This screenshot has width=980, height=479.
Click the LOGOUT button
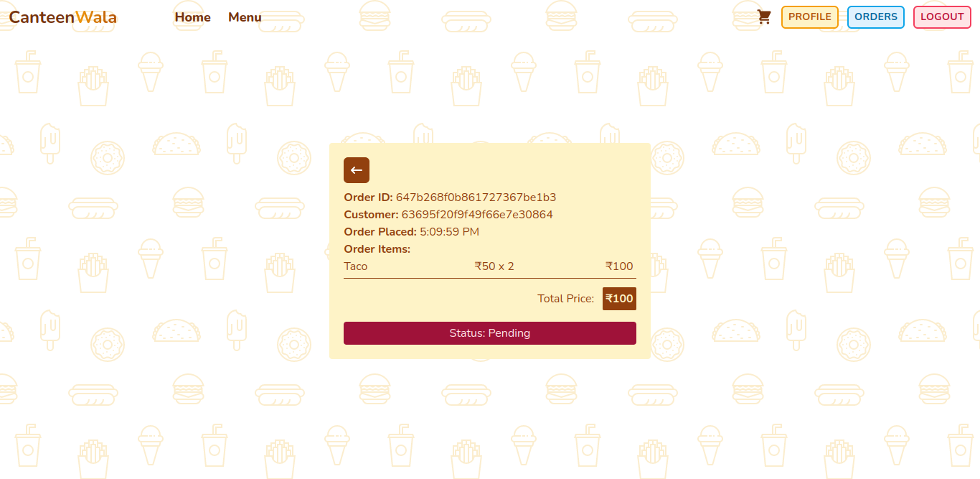click(941, 17)
